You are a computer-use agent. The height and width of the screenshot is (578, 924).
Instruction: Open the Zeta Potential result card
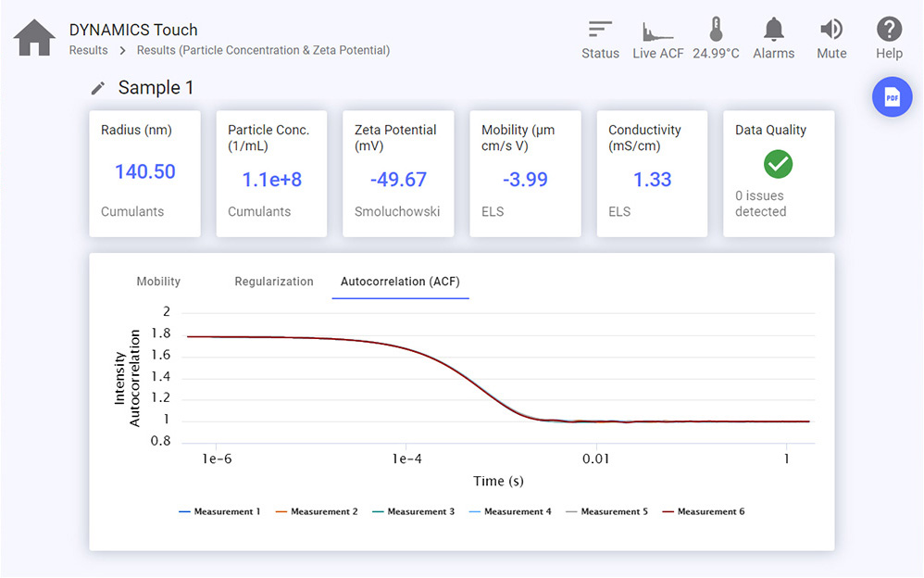[398, 173]
